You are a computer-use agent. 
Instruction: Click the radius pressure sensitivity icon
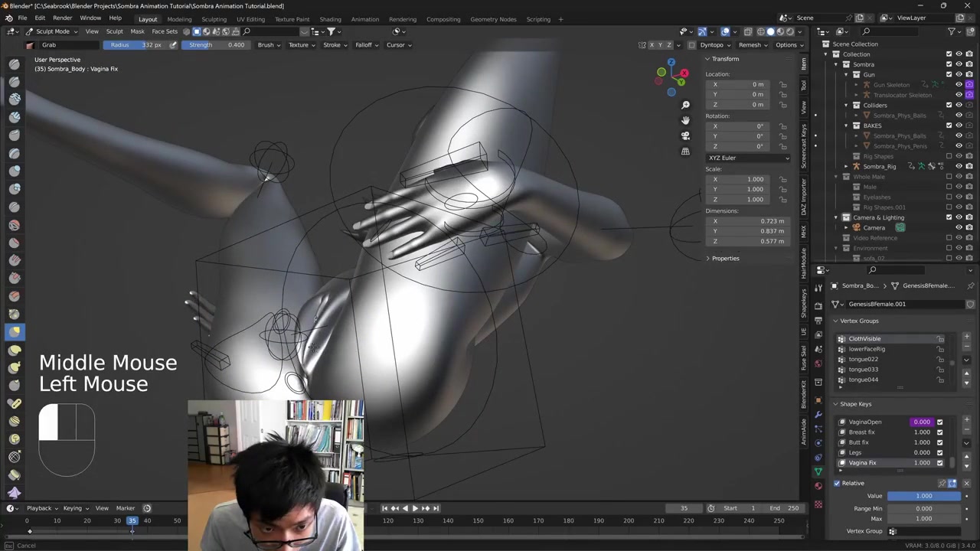pyautogui.click(x=173, y=45)
